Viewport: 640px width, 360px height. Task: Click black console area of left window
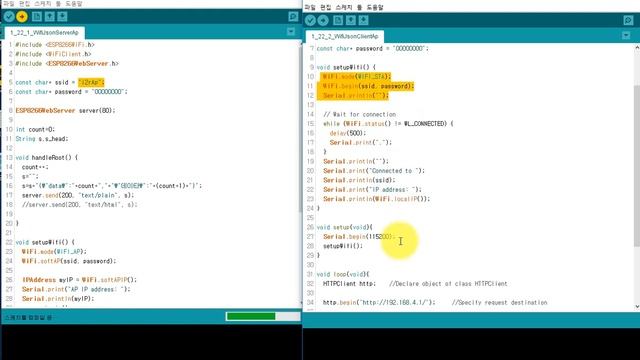pyautogui.click(x=151, y=342)
